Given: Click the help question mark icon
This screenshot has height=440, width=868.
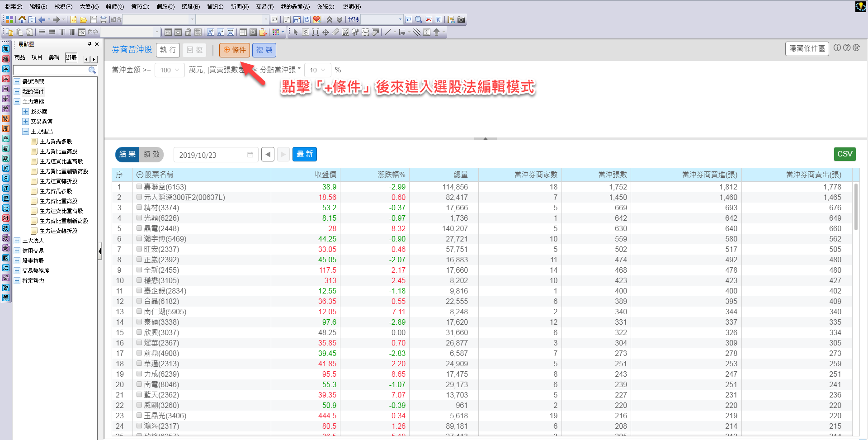Looking at the screenshot, I should 847,48.
